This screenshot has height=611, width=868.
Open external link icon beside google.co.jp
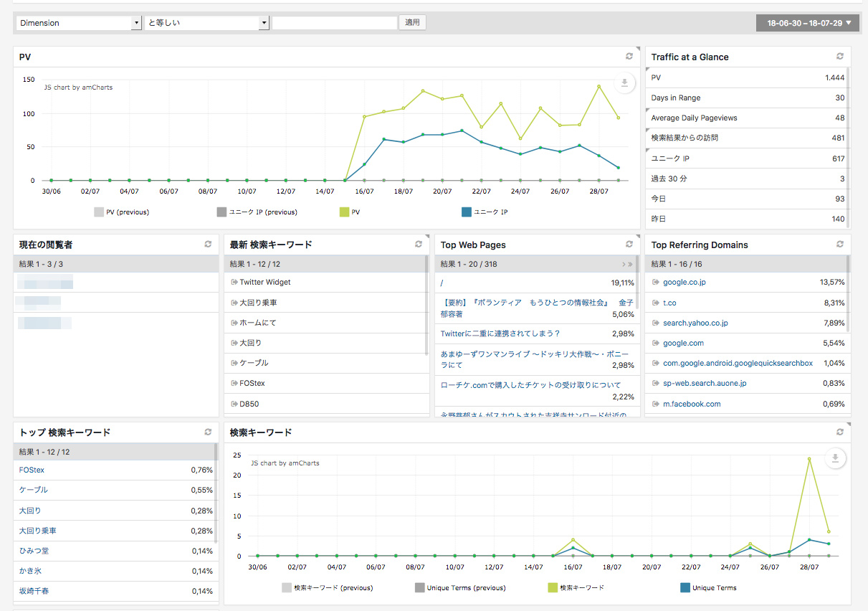tap(656, 283)
